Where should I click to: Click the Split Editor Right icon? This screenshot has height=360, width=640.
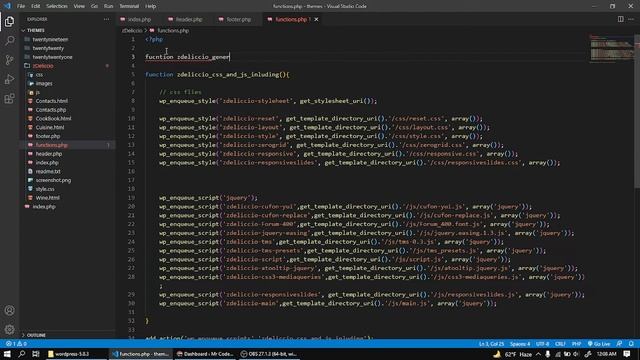pos(620,19)
